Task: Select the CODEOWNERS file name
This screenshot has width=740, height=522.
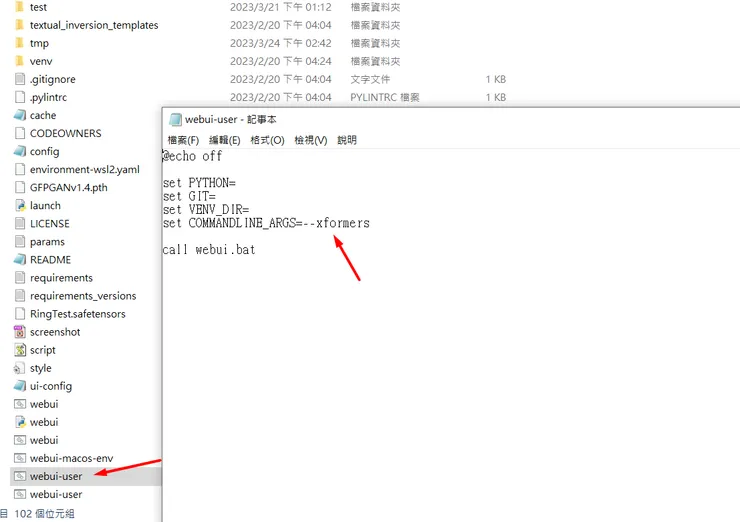Action: point(66,133)
